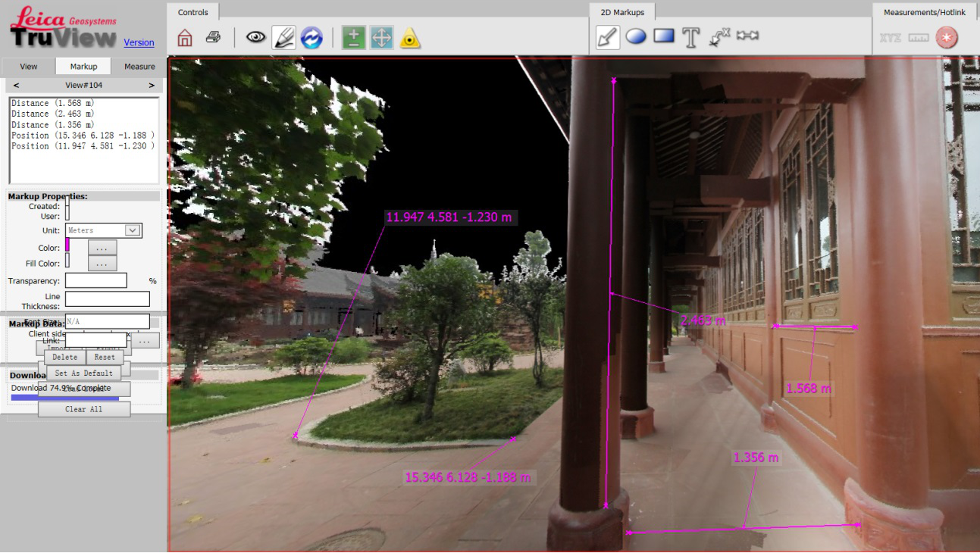Select the blue rectangle markup tool
980x553 pixels.
pos(664,35)
